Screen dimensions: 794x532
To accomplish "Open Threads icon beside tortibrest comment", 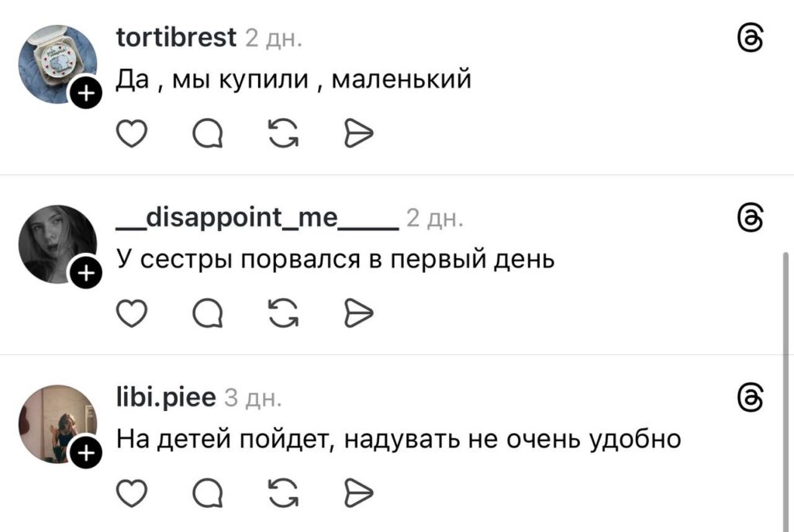I will pos(752,37).
